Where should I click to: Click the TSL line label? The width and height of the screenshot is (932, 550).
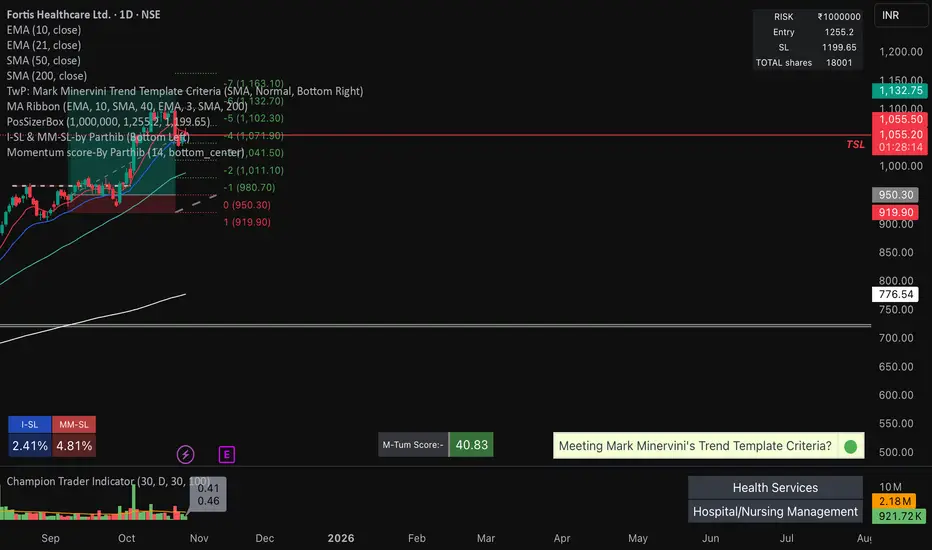855,144
